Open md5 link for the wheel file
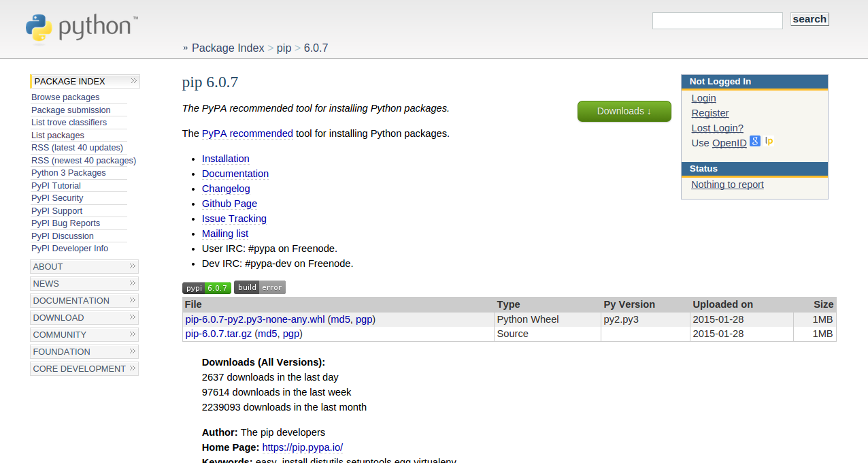The height and width of the screenshot is (463, 868). [340, 319]
